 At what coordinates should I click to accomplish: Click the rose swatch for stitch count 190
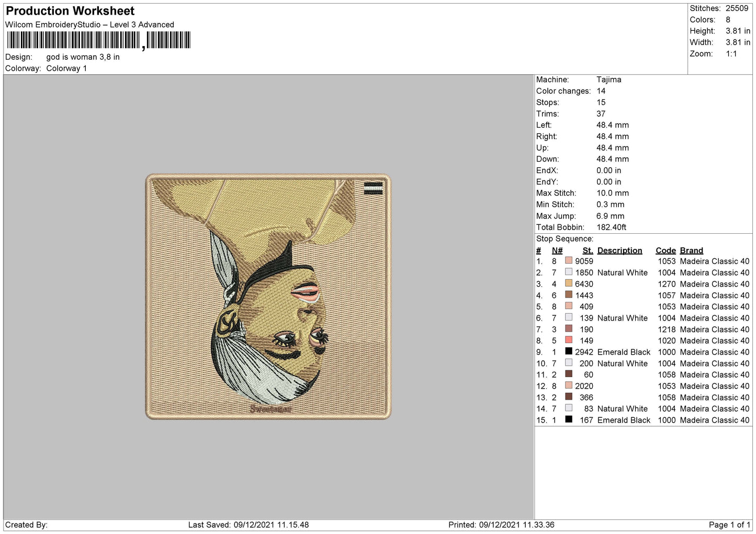click(x=568, y=328)
